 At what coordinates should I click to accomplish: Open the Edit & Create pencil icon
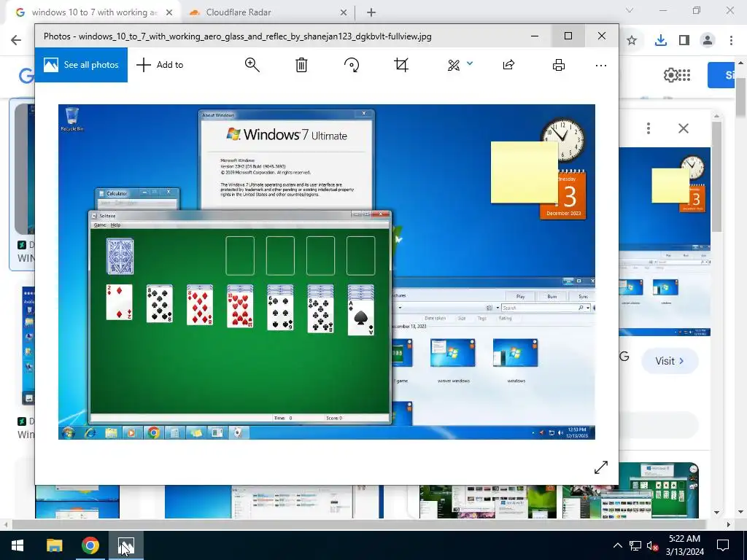(x=454, y=65)
